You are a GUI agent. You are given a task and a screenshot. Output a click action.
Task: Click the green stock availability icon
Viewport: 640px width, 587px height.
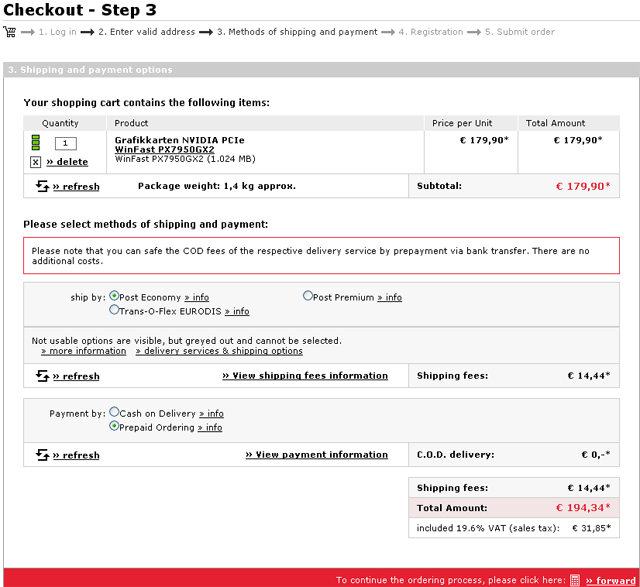coord(36,143)
